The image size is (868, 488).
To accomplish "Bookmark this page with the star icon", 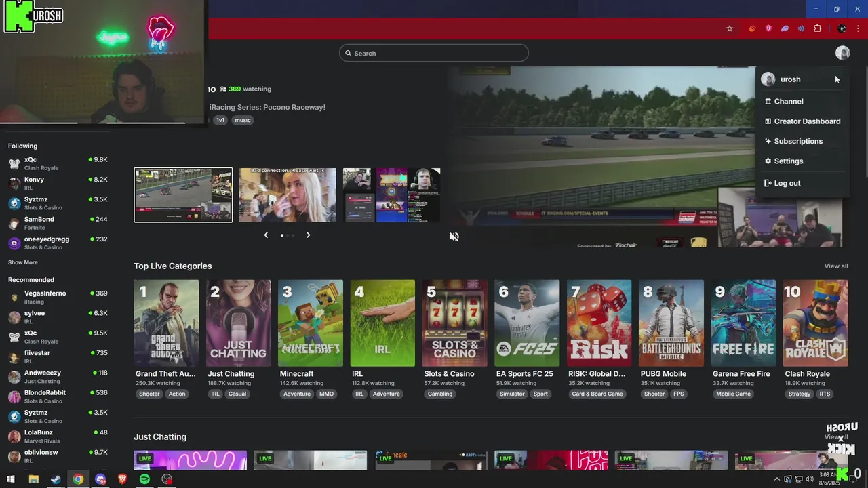I will click(730, 28).
